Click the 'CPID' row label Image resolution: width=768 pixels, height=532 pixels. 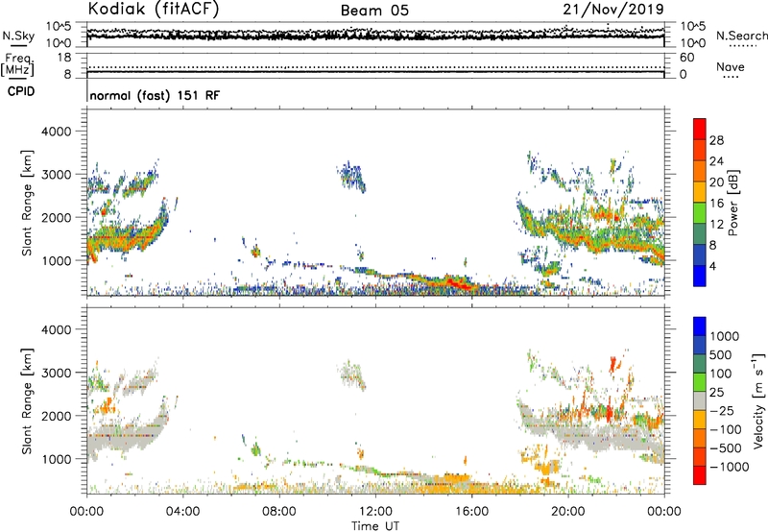(x=21, y=91)
